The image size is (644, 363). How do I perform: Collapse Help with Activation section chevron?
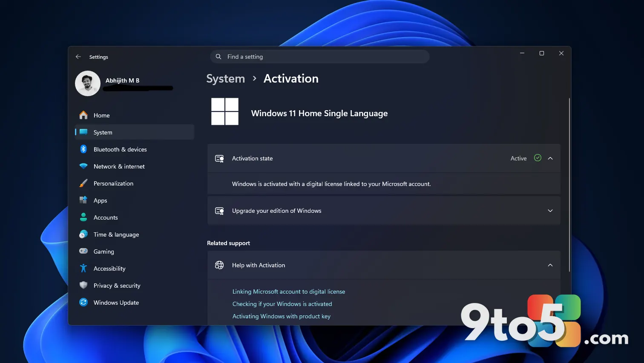[550, 265]
